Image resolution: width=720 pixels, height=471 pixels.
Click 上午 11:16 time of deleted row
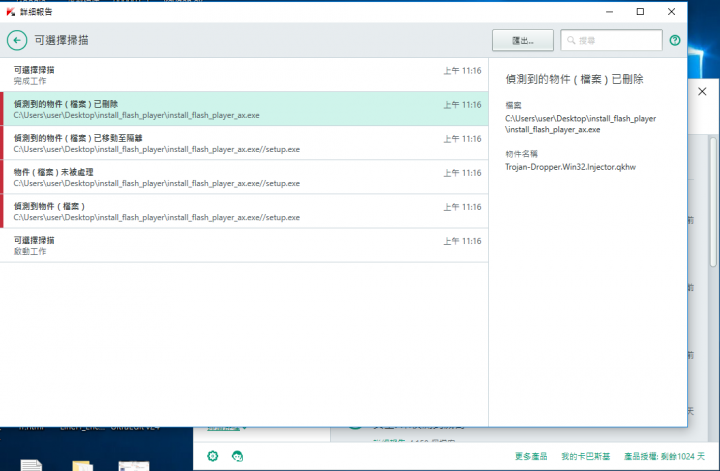coord(462,105)
